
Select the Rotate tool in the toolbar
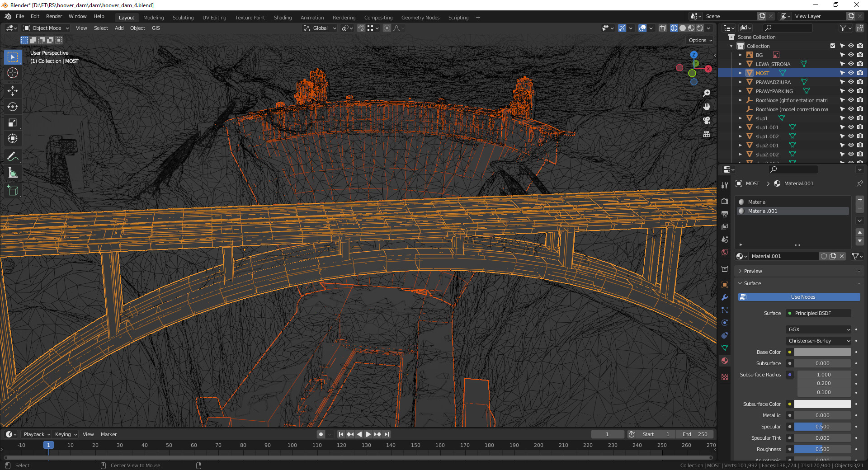point(13,107)
